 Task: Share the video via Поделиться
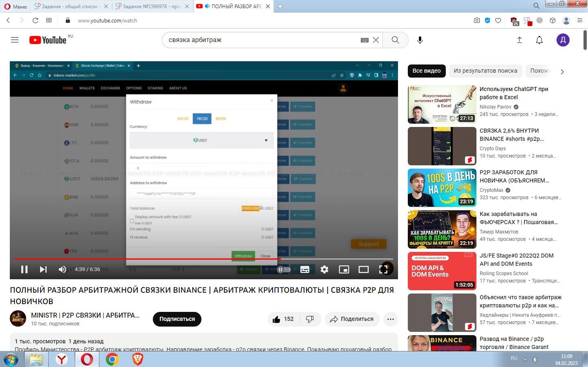click(352, 319)
